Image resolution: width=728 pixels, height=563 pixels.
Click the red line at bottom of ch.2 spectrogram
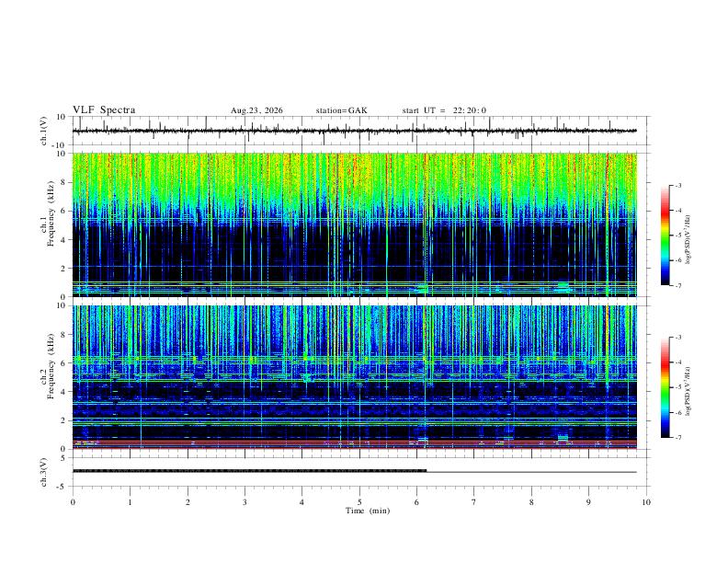point(354,447)
